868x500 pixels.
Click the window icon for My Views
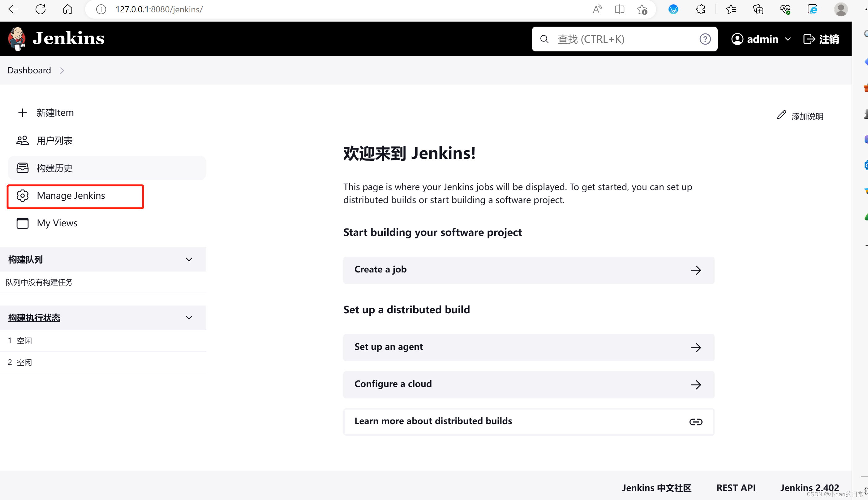coord(22,223)
